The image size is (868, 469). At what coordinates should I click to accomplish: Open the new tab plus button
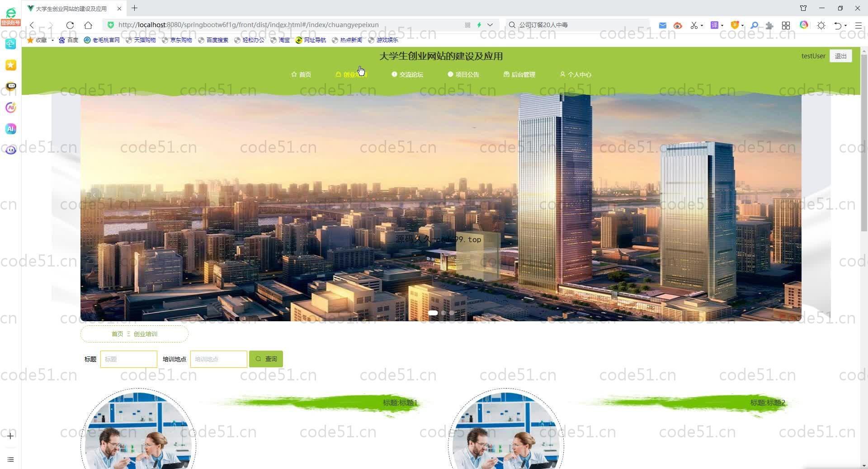135,8
